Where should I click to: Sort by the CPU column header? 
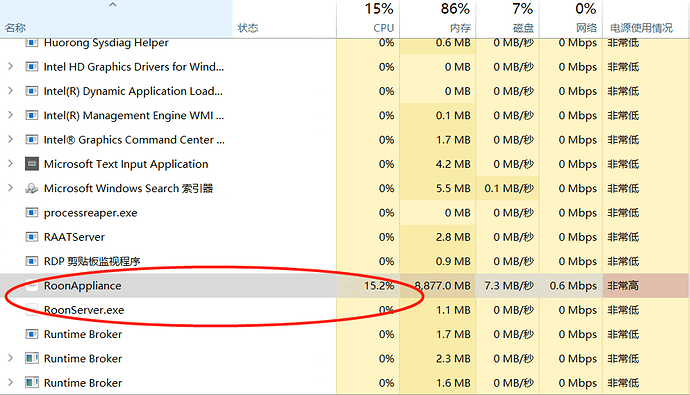point(368,19)
